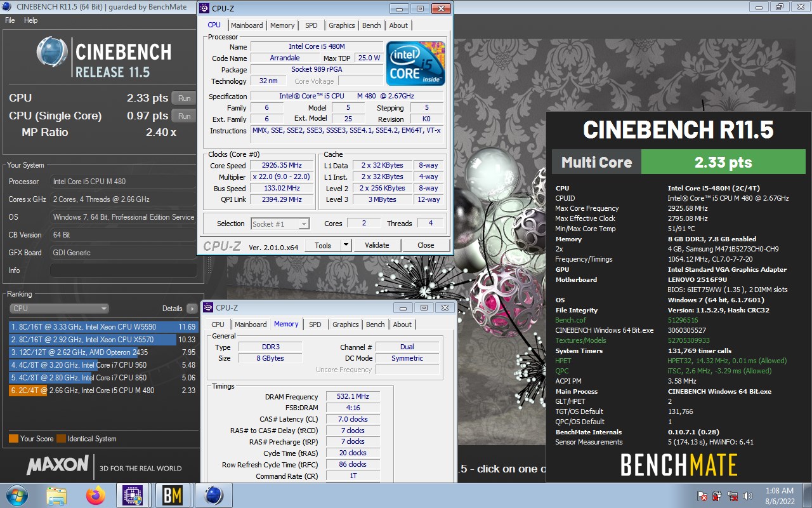812x508 pixels.
Task: Select Xeon W5590 ranking row
Action: point(103,327)
